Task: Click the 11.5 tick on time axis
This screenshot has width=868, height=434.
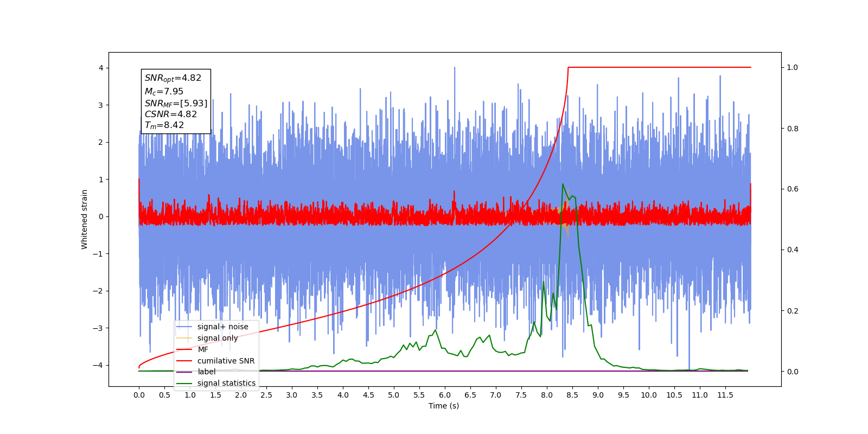Action: [725, 395]
